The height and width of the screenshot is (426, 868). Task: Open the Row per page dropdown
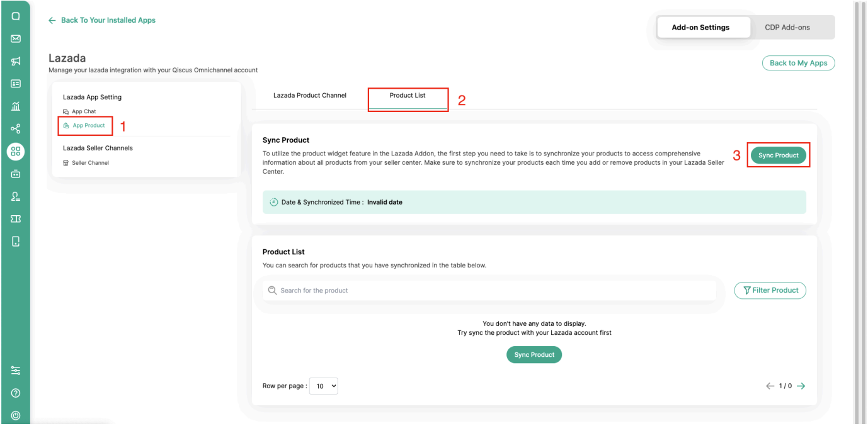tap(324, 386)
